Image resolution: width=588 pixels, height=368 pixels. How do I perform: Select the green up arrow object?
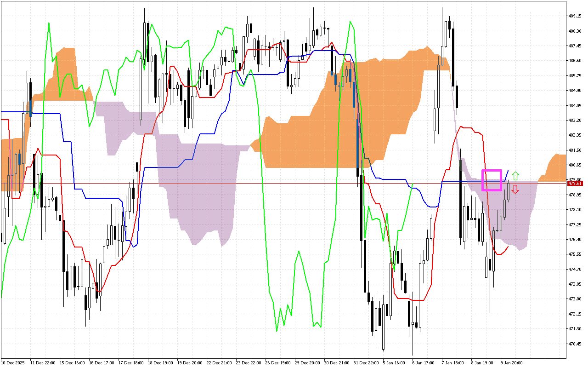pyautogui.click(x=515, y=175)
